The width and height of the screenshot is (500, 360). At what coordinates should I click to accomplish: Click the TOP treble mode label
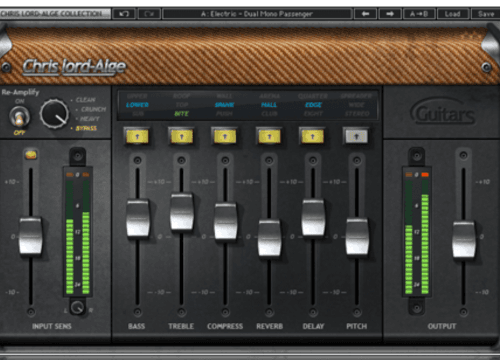tap(182, 105)
